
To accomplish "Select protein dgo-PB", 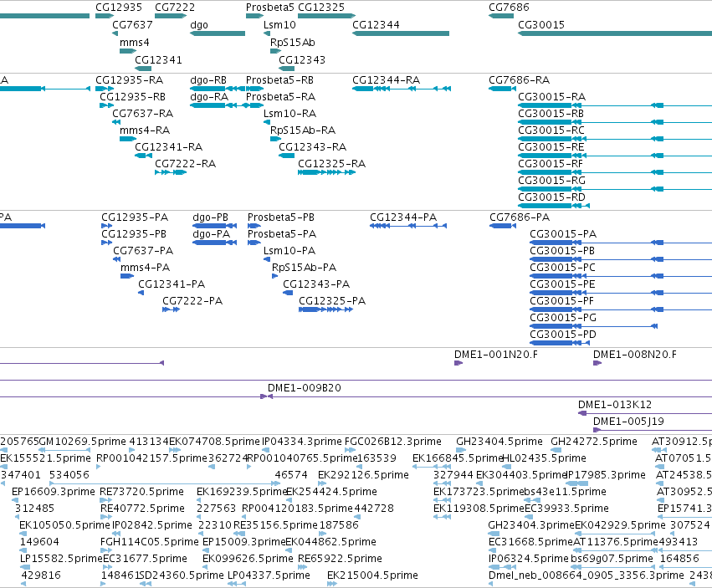I will 215,226.
